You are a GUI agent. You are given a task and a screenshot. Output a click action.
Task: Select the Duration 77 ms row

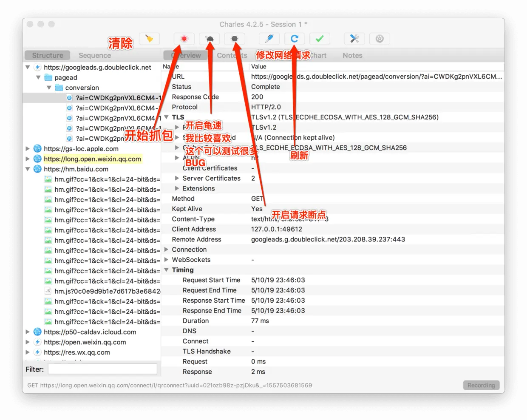pos(333,321)
